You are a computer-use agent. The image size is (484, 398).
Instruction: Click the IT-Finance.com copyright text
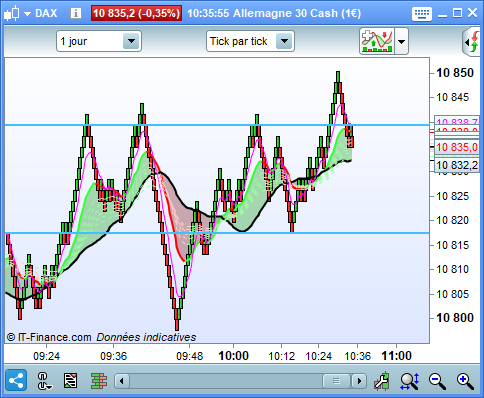coord(49,337)
